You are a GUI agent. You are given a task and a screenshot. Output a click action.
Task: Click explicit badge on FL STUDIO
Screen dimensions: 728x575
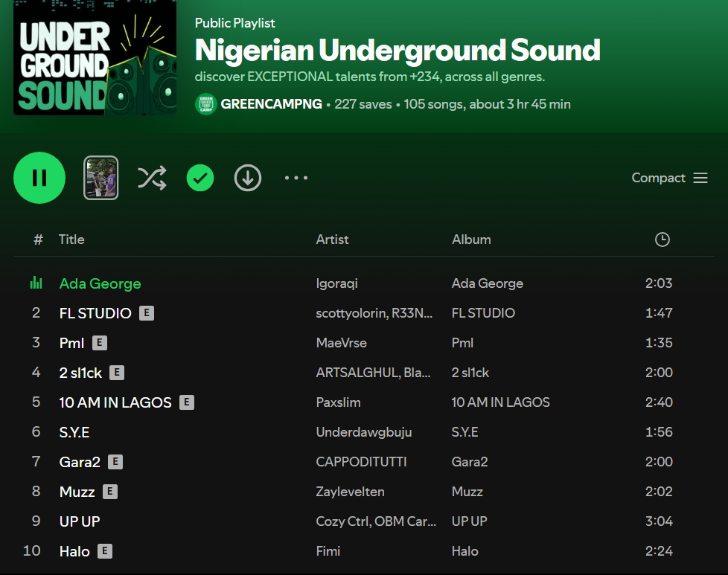[147, 313]
